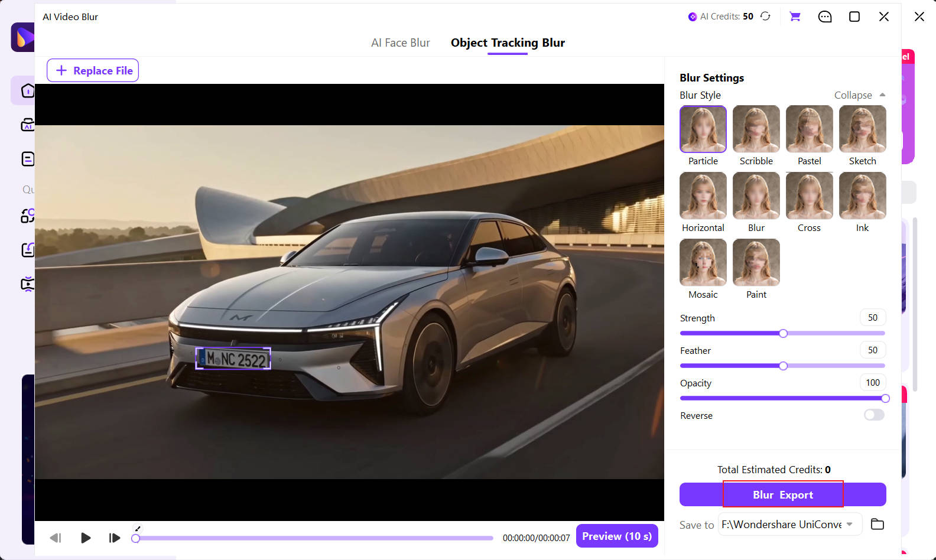
Task: Open the shopping cart to buy credits
Action: (x=795, y=17)
